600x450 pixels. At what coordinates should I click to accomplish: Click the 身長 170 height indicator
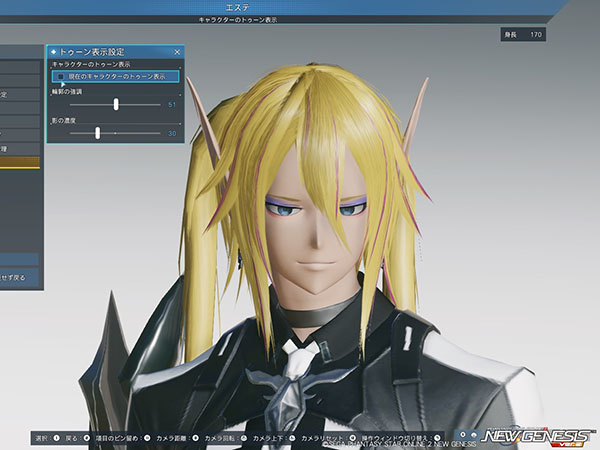pyautogui.click(x=523, y=34)
